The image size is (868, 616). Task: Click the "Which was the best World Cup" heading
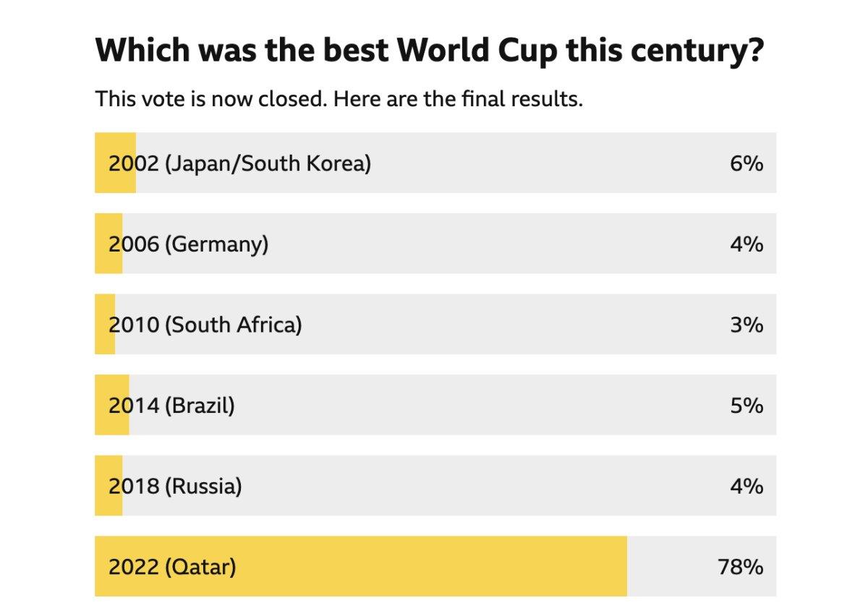429,51
